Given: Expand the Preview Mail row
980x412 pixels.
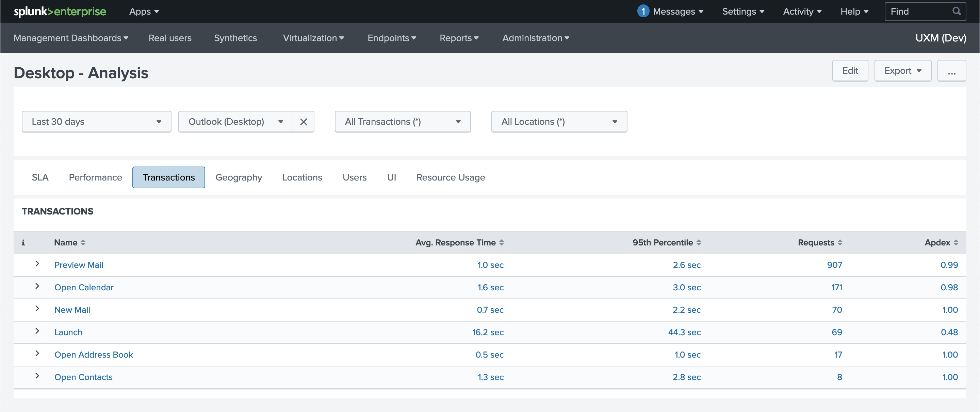Looking at the screenshot, I should tap(37, 264).
